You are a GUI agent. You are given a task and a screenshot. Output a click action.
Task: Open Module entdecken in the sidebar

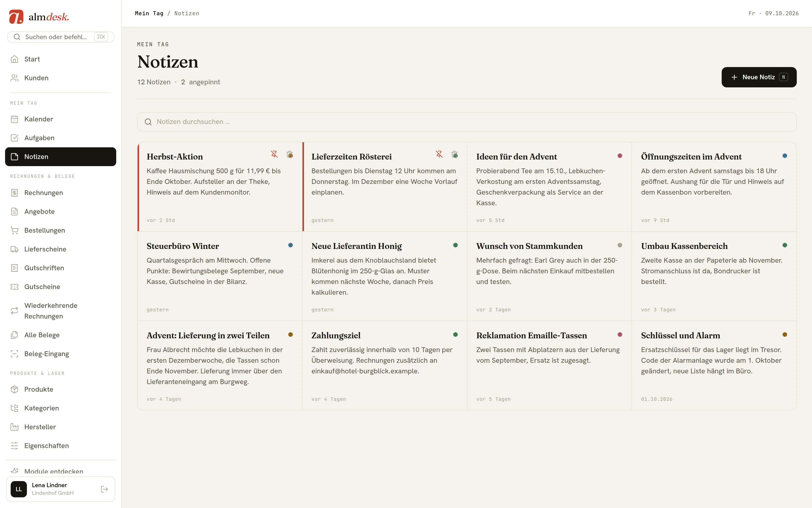[x=60, y=471]
